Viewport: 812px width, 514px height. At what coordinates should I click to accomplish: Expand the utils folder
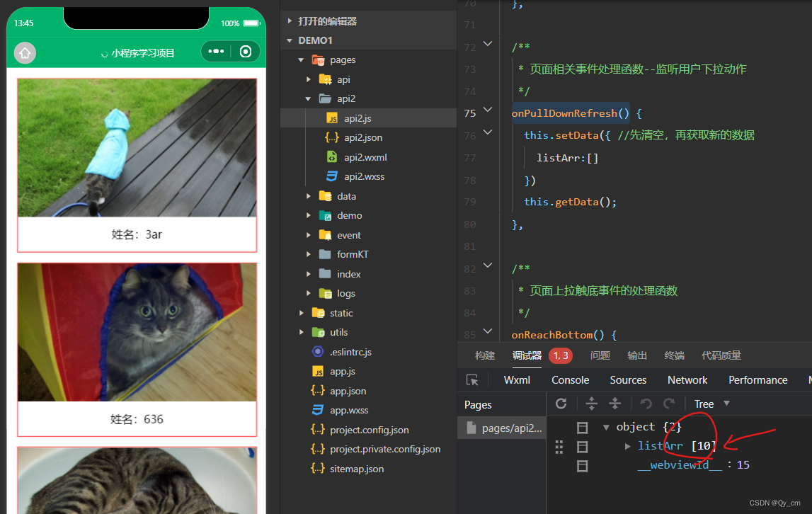tap(301, 332)
